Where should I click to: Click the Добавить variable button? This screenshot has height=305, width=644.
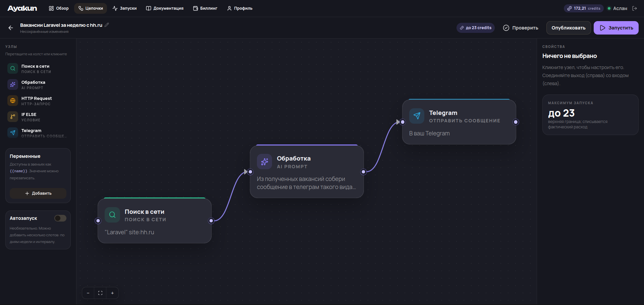tap(38, 193)
